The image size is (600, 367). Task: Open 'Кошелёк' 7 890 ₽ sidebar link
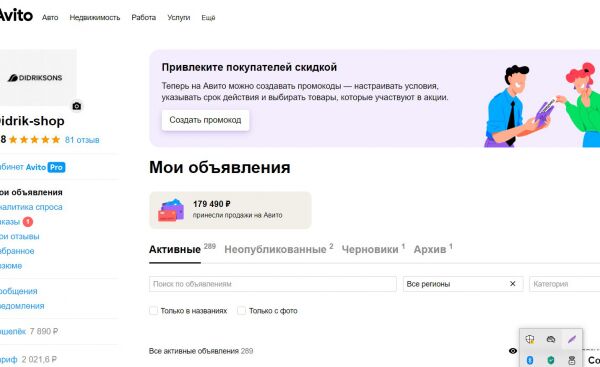pos(29,331)
